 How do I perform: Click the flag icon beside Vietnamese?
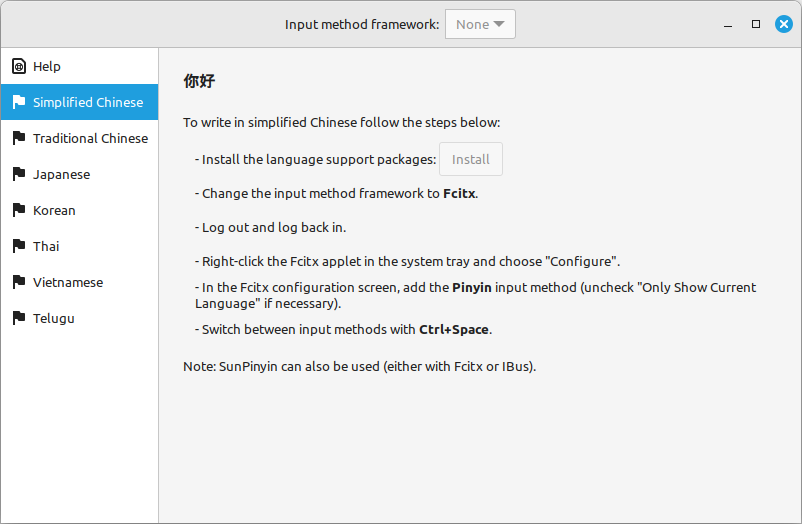click(x=18, y=282)
